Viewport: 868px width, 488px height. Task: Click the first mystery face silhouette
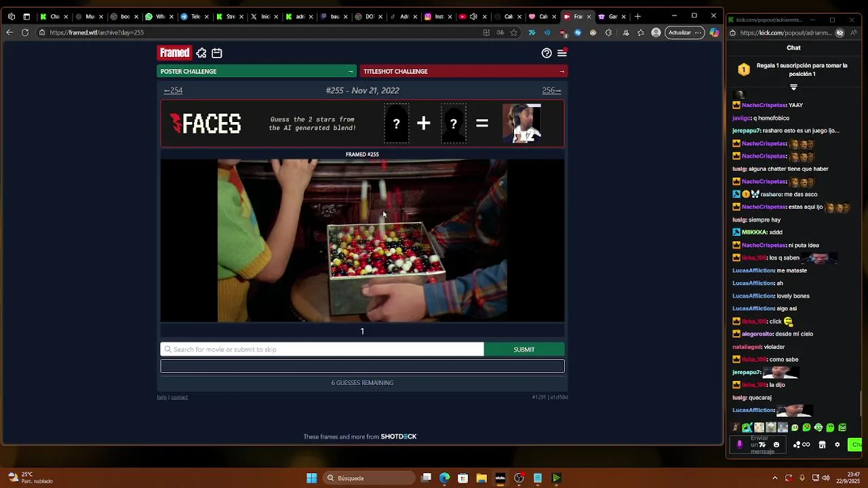[x=396, y=123]
